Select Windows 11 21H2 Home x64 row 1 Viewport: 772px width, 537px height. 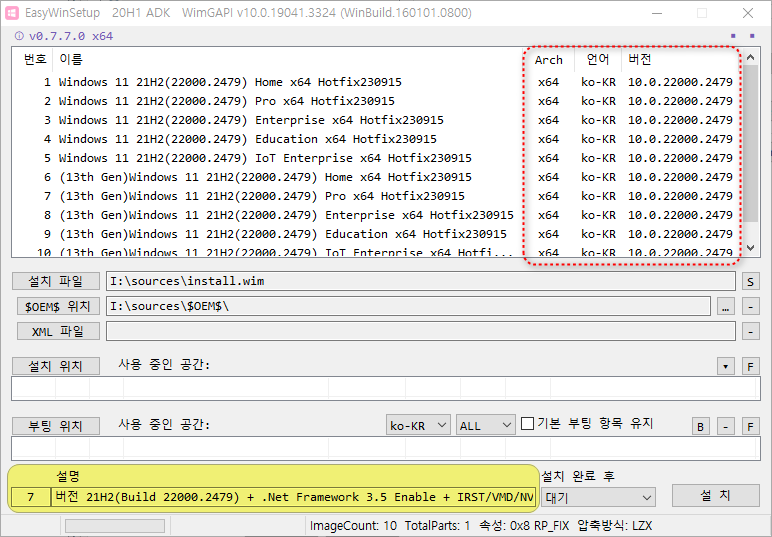(377, 82)
